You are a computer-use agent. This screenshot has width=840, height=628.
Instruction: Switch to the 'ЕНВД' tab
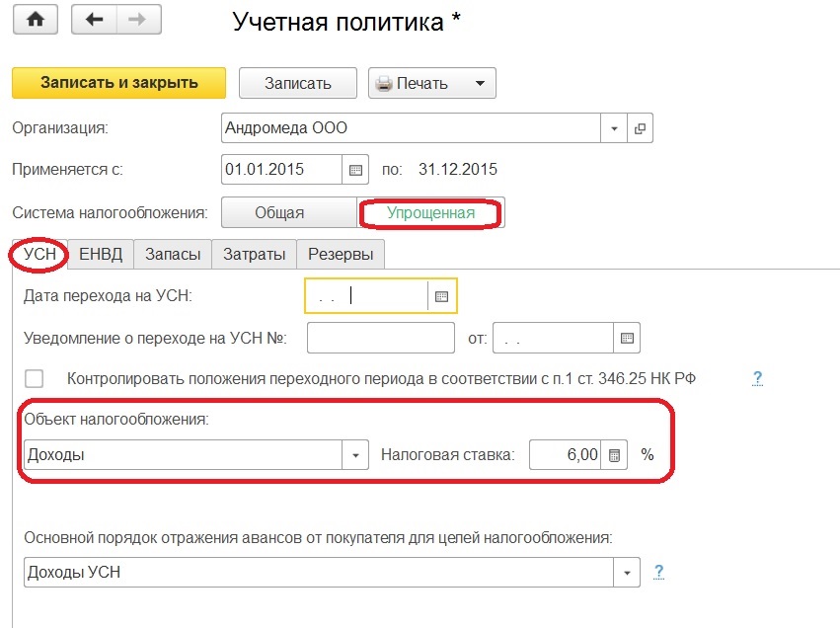point(101,254)
